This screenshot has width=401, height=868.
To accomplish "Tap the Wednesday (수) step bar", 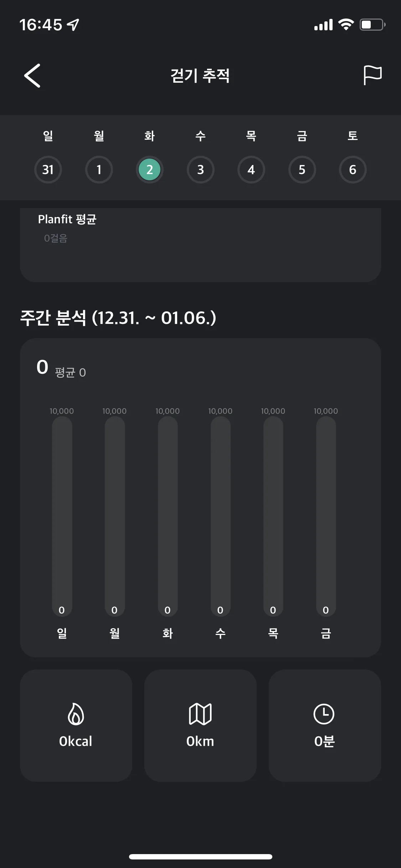I will coord(220,516).
